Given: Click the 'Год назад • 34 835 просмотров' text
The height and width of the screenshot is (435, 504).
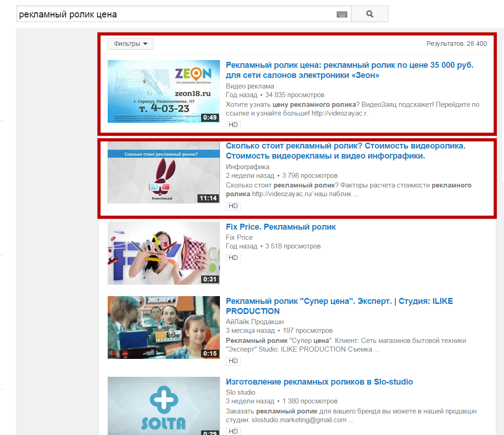Looking at the screenshot, I should (275, 95).
